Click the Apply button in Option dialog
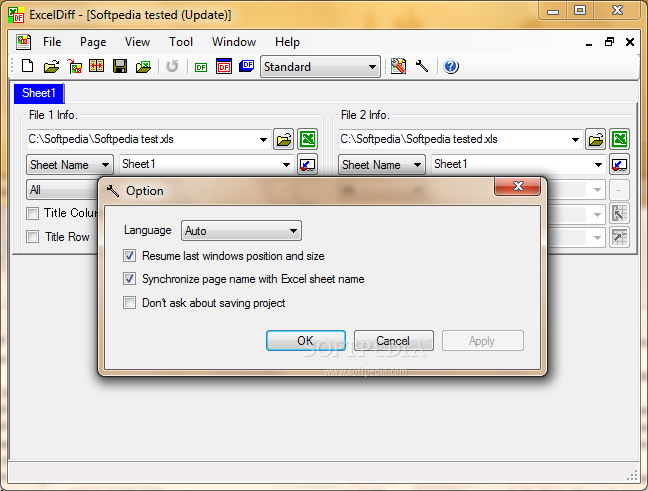Screen dimensions: 648x491 click(483, 341)
